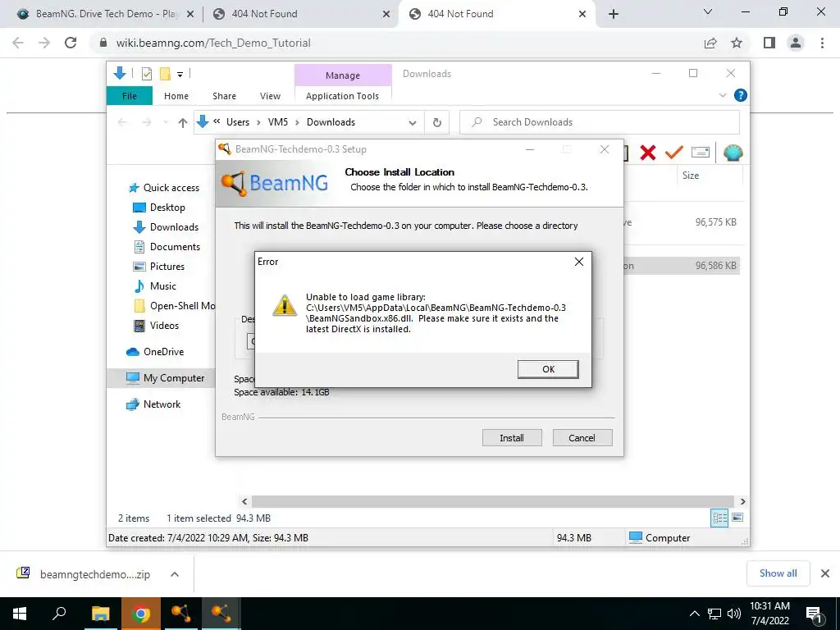
Task: Click new folder icon in quick access toolbar
Action: pos(165,74)
